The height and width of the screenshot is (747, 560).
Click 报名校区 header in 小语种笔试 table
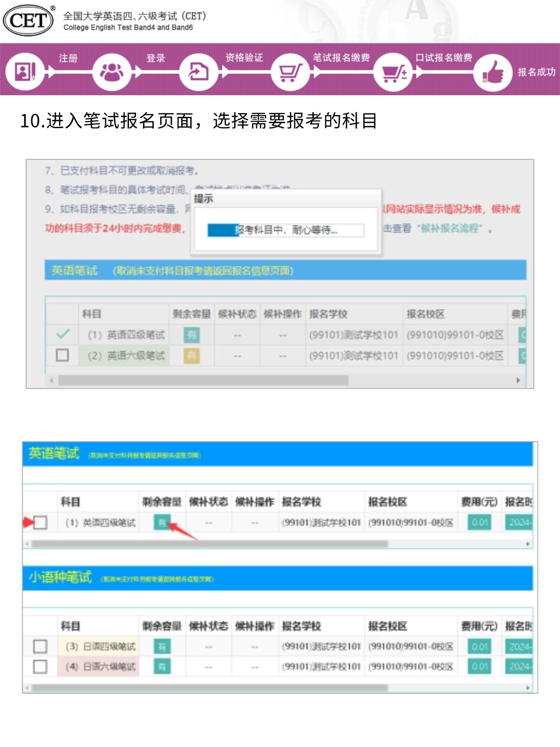coord(388,626)
